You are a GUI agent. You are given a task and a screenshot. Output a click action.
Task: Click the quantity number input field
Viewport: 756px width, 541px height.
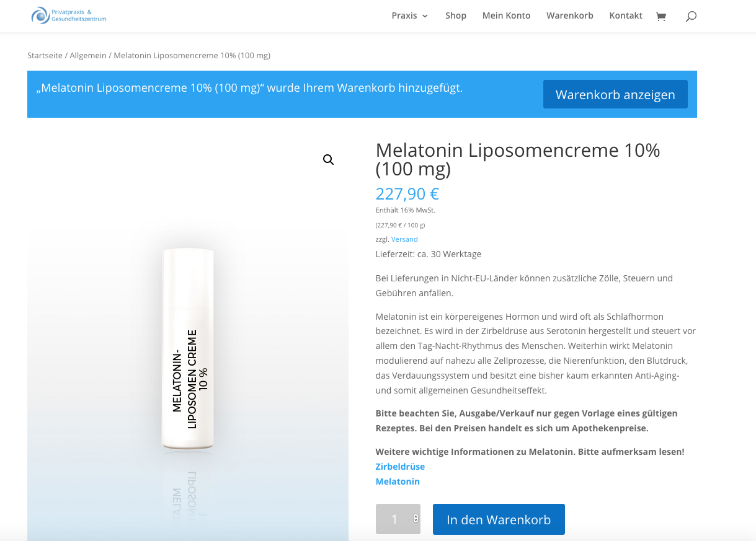point(394,519)
